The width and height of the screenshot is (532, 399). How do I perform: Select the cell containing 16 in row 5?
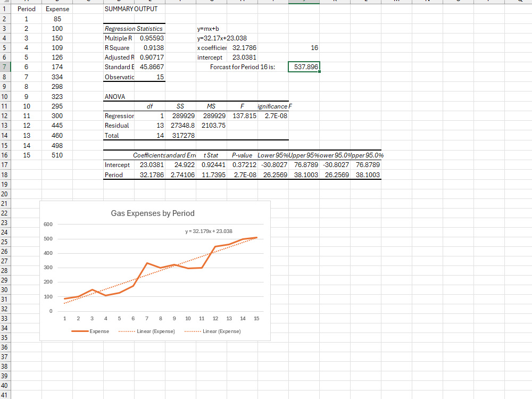click(x=304, y=47)
